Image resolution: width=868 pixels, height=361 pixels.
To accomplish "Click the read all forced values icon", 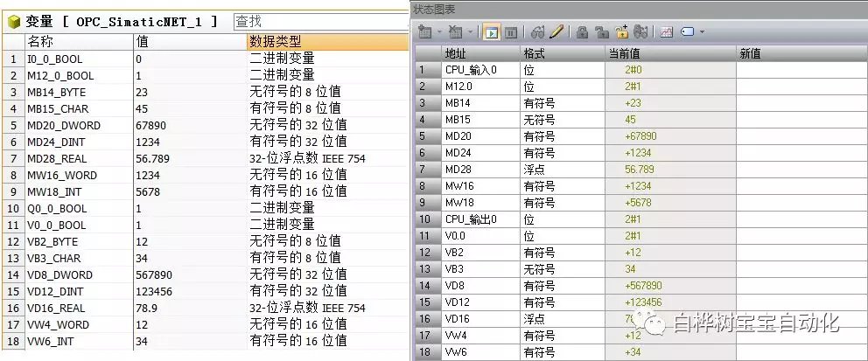I will (640, 32).
